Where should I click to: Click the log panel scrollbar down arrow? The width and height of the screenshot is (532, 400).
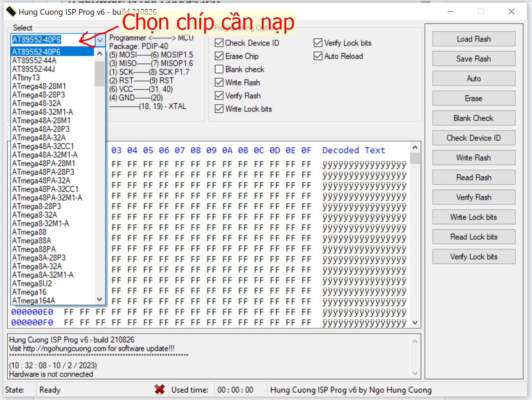pos(415,374)
